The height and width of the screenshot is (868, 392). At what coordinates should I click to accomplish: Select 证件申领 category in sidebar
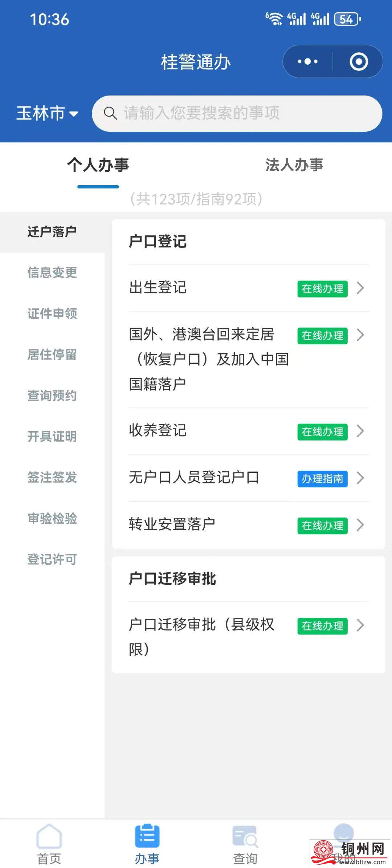52,314
